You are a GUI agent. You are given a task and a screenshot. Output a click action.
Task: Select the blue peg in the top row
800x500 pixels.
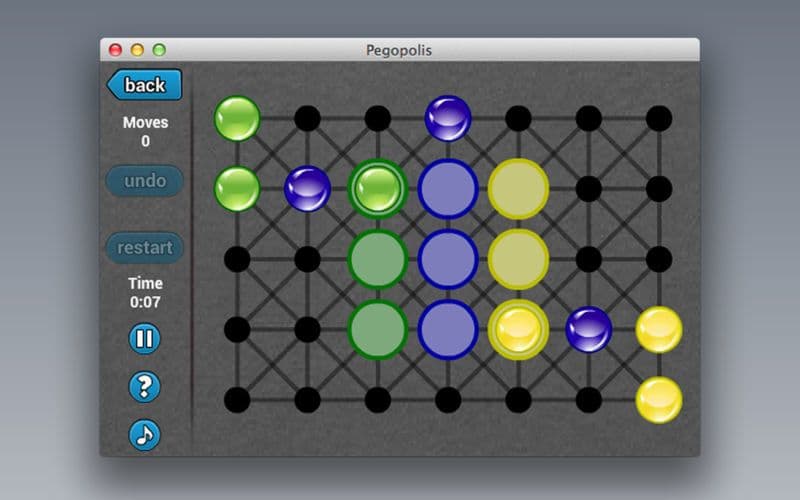click(x=448, y=118)
